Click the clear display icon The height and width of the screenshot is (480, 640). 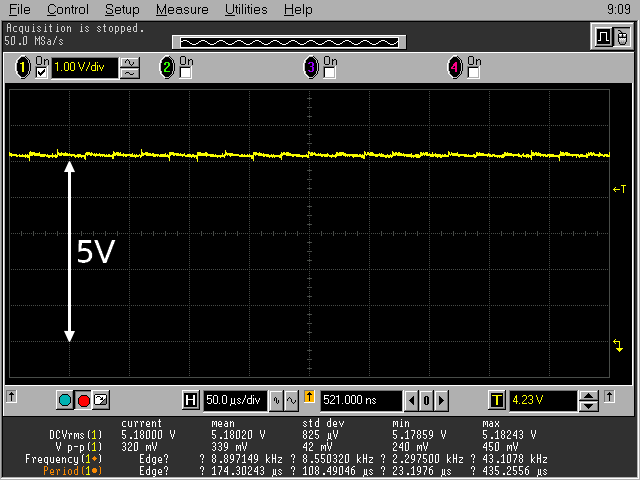tap(101, 400)
